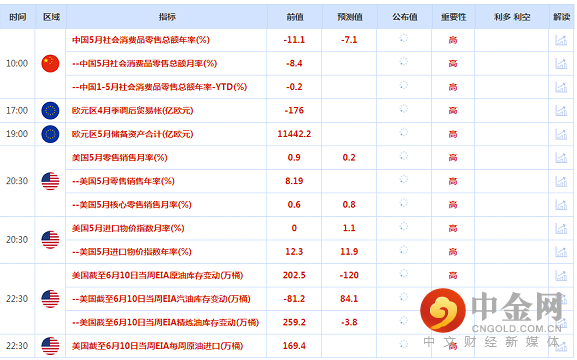Click loading spinner in EIA精炼油库存变动 row
Image resolution: width=577 pixels, height=360 pixels.
[404, 321]
